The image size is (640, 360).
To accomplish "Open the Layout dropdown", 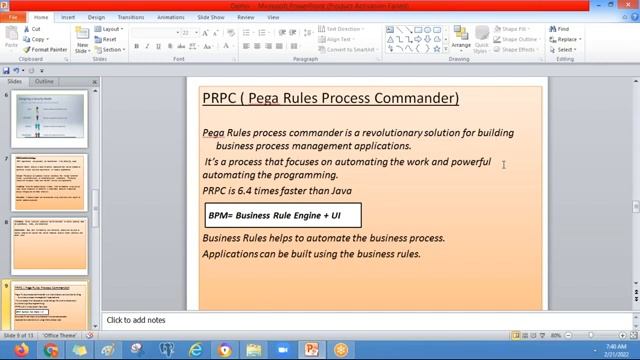I will [x=109, y=29].
